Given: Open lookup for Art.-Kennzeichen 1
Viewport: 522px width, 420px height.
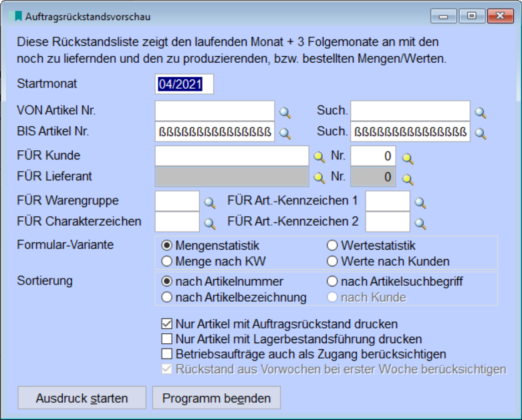Looking at the screenshot, I should tap(420, 202).
